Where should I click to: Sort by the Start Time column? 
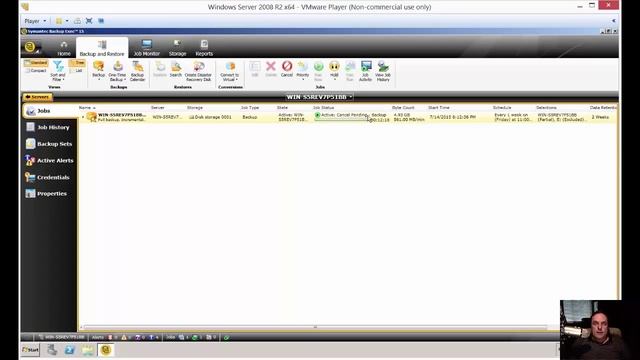coord(439,107)
